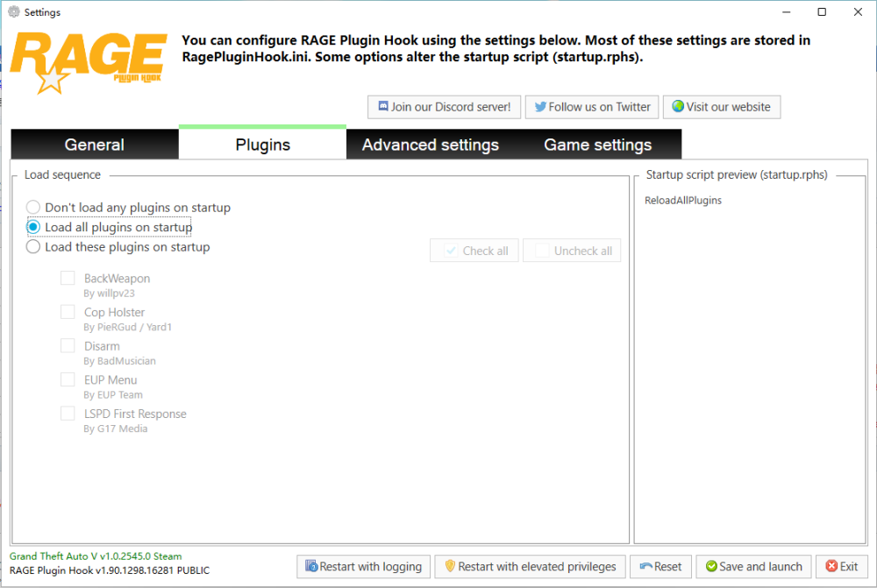Click the red Exit icon
This screenshot has width=877, height=588.
[830, 567]
